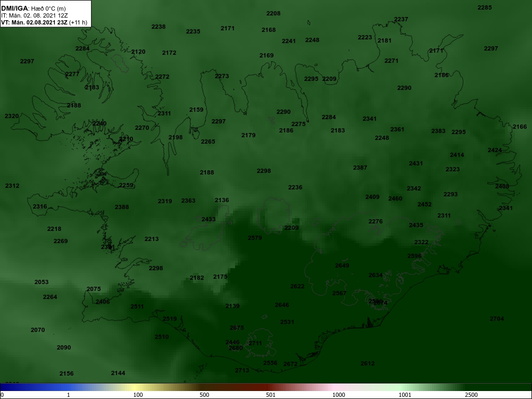Click the legend label 1000
532x399 pixels.
point(338,395)
